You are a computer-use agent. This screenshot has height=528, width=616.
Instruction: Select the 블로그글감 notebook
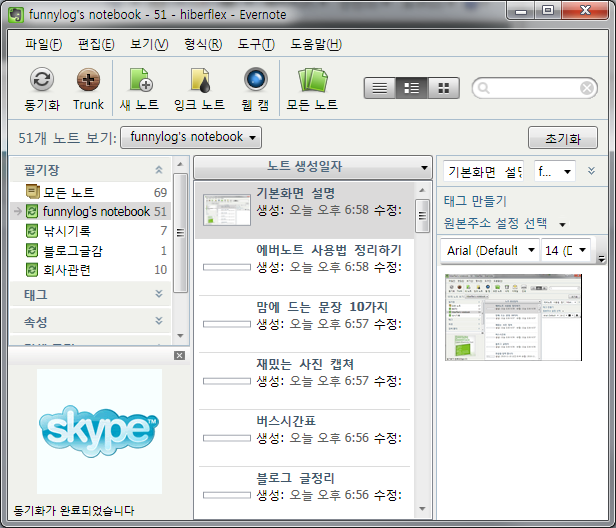pos(91,250)
